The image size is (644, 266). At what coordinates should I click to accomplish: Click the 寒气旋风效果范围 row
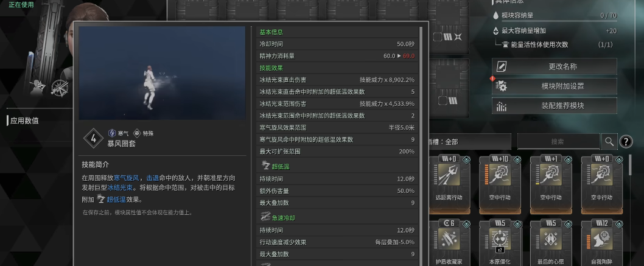click(x=337, y=128)
